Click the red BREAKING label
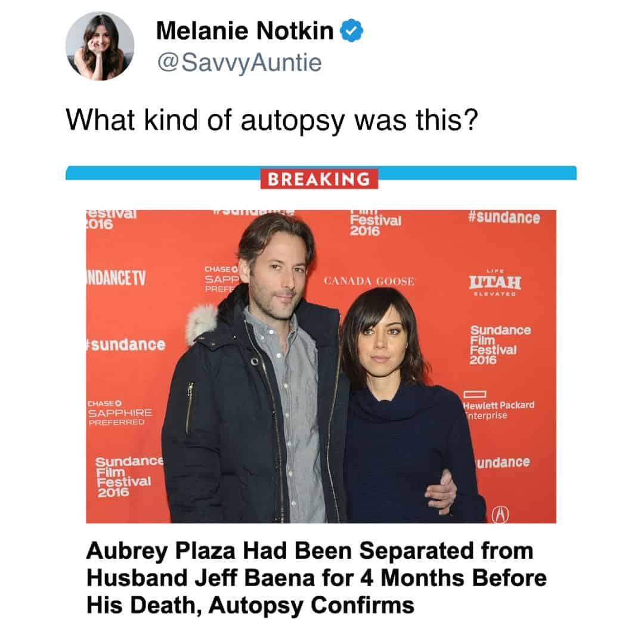The width and height of the screenshot is (644, 644). 319,179
